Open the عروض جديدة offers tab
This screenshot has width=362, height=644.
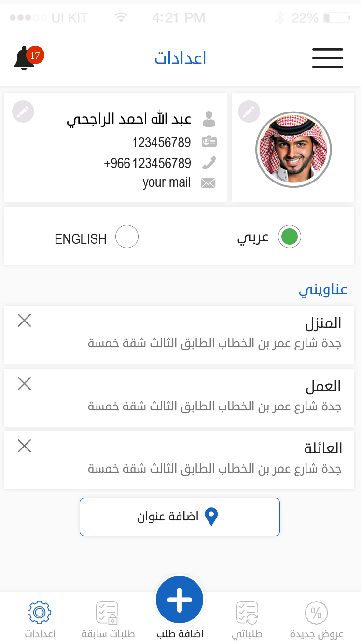tap(317, 619)
